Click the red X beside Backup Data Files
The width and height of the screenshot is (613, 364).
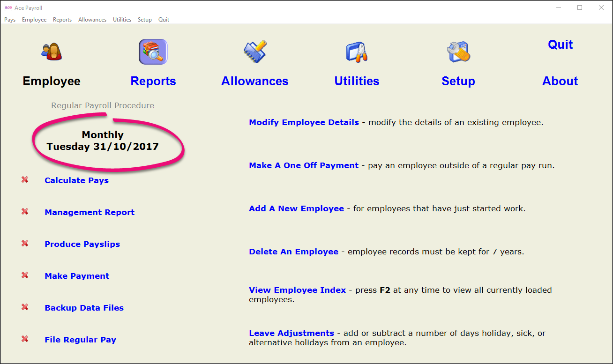(24, 307)
